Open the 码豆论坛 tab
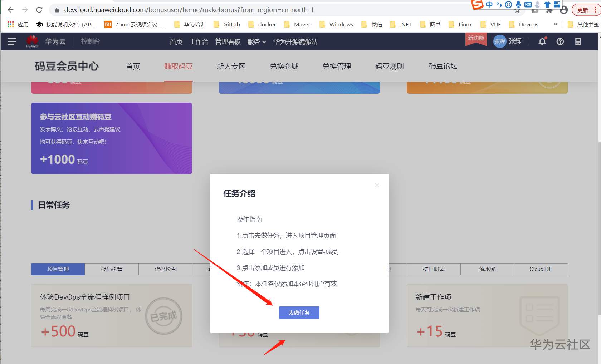The height and width of the screenshot is (364, 601). pyautogui.click(x=443, y=66)
